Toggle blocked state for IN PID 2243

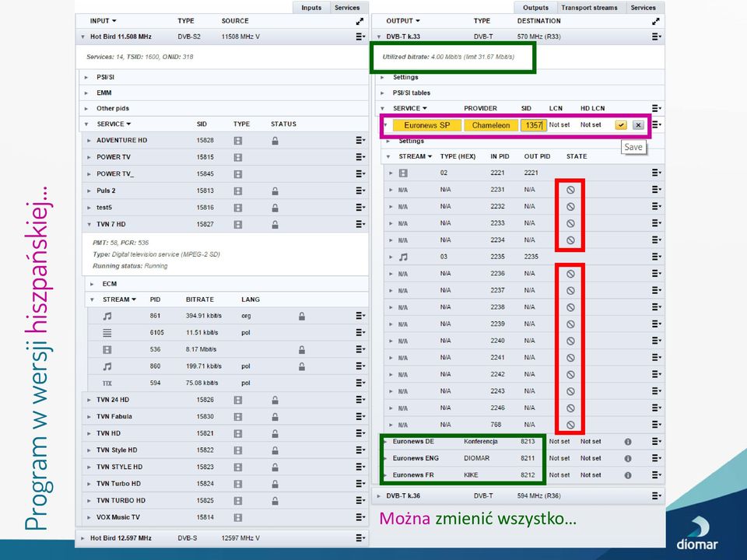[570, 391]
